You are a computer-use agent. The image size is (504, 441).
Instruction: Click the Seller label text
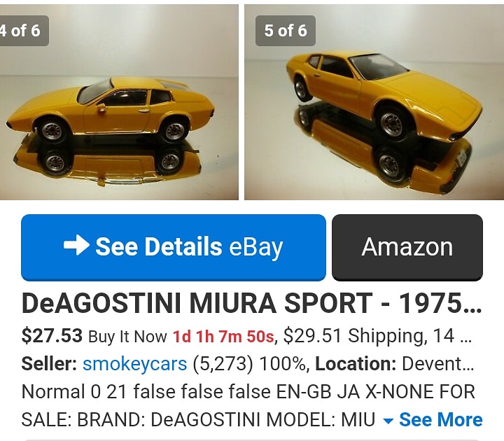pyautogui.click(x=49, y=364)
